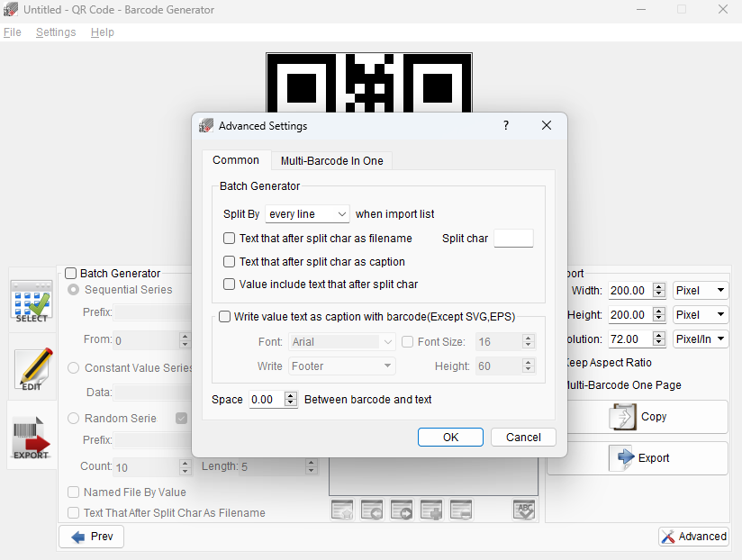
Task: Open the EXPORT barcode step
Action: pos(32,435)
